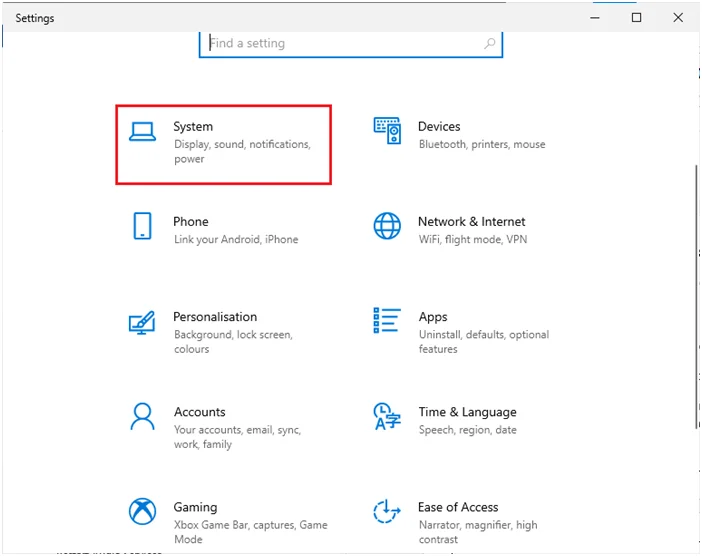This screenshot has height=556, width=702.
Task: Click the search magnifier icon
Action: click(490, 43)
